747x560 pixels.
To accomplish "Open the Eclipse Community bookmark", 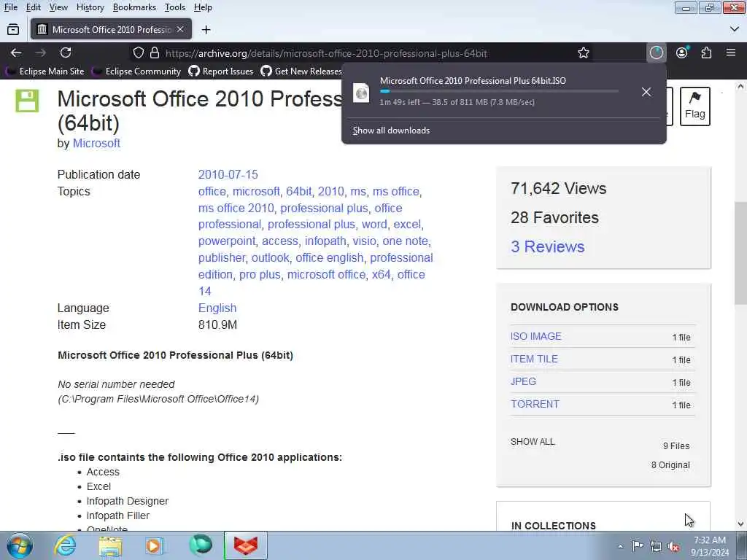I will 137,71.
